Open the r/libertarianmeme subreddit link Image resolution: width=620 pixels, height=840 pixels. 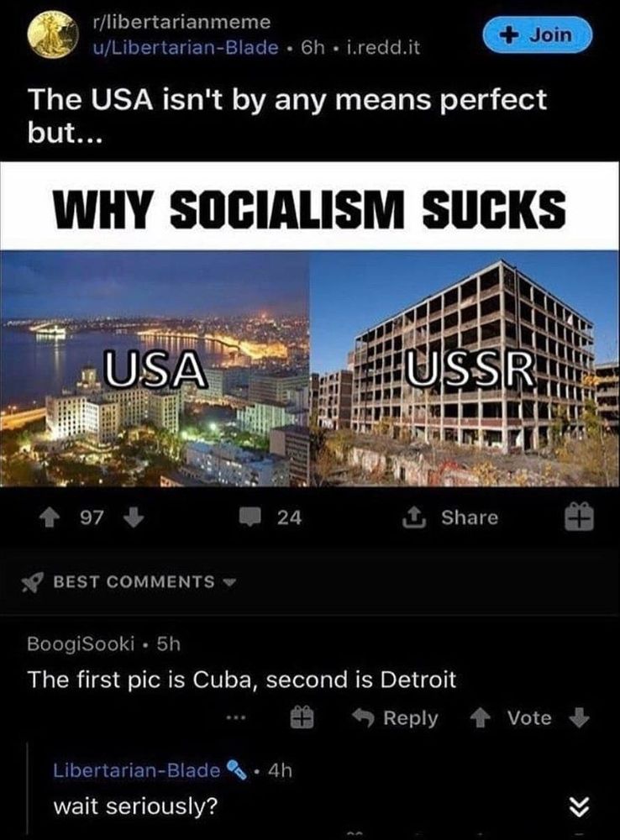181,22
